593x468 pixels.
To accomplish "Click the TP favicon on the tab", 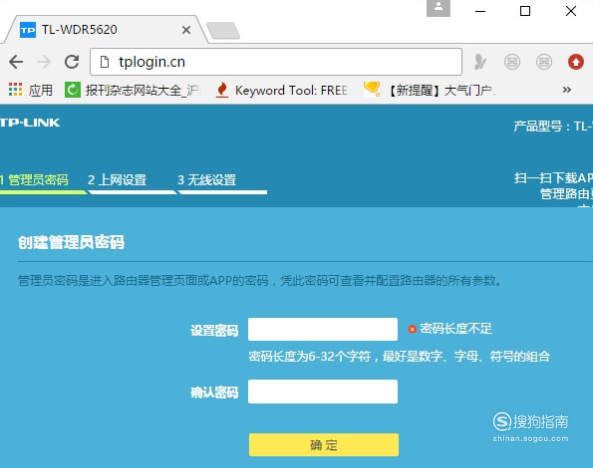I will point(28,30).
